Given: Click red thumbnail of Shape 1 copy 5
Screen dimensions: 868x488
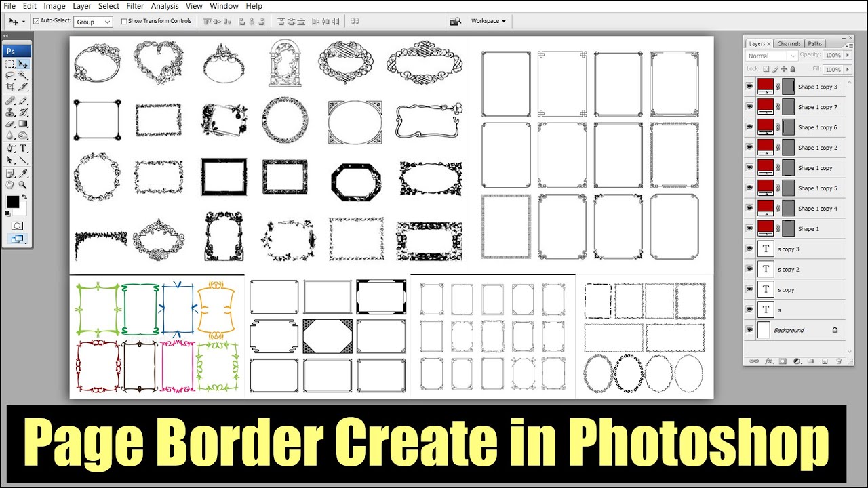Looking at the screenshot, I should point(766,188).
